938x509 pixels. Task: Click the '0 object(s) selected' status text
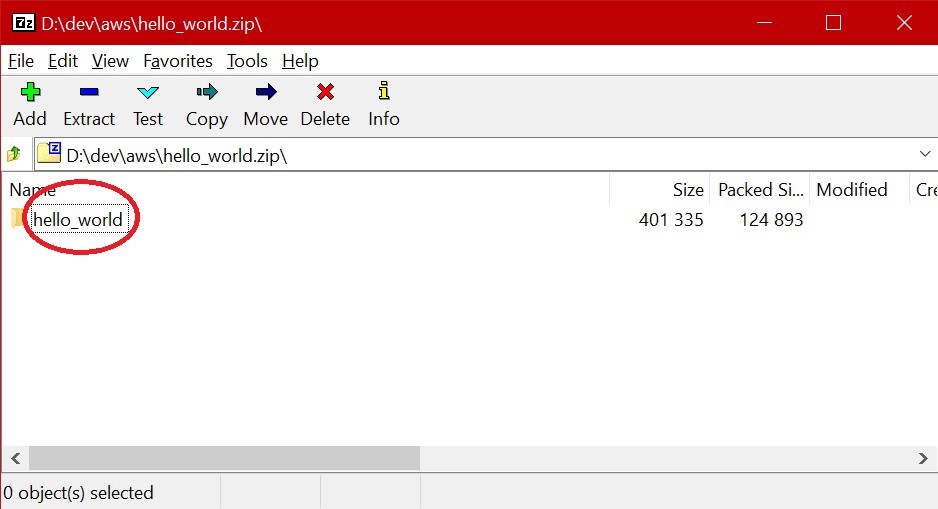(78, 493)
